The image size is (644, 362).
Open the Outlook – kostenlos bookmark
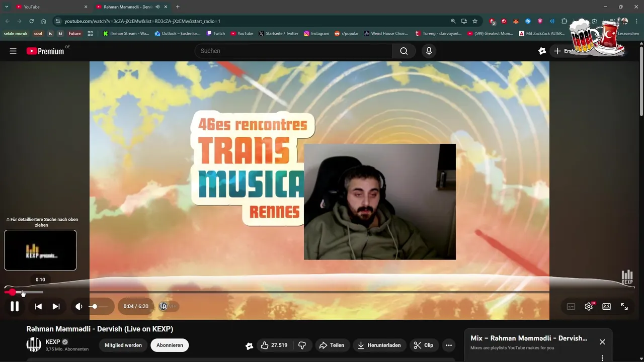click(178, 34)
